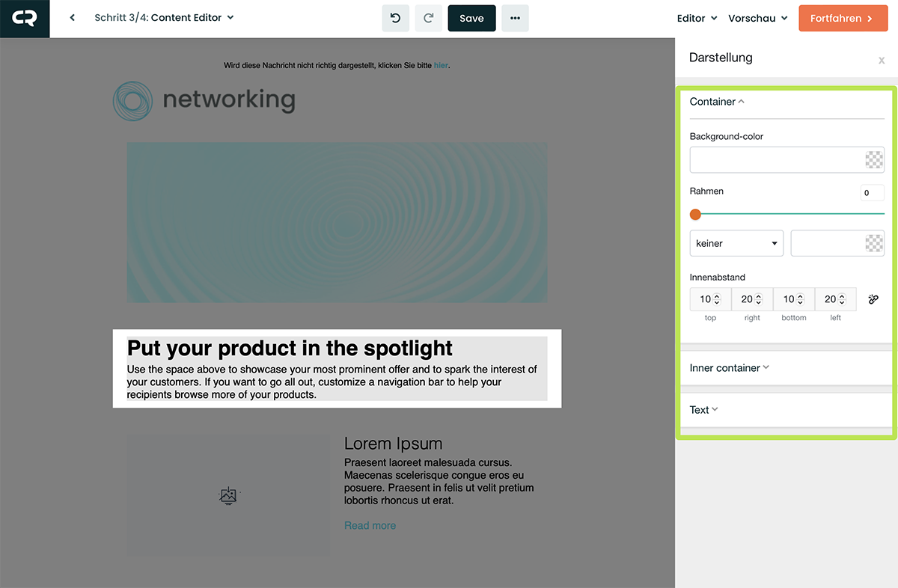The height and width of the screenshot is (588, 898).
Task: Expand the Text section
Action: click(x=703, y=410)
